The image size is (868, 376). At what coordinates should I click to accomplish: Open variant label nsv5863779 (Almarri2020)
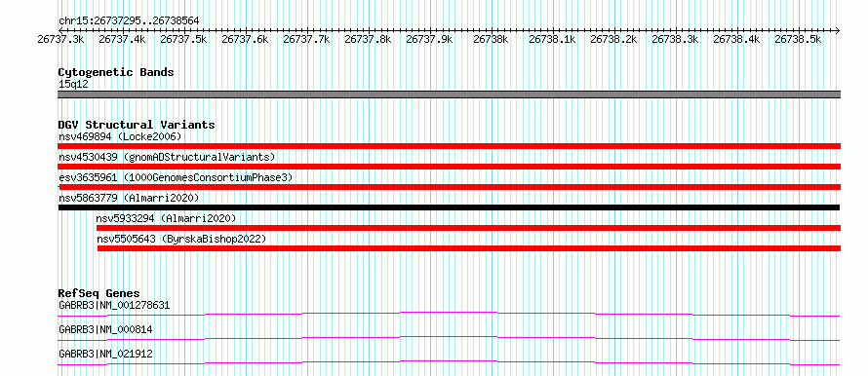(129, 198)
